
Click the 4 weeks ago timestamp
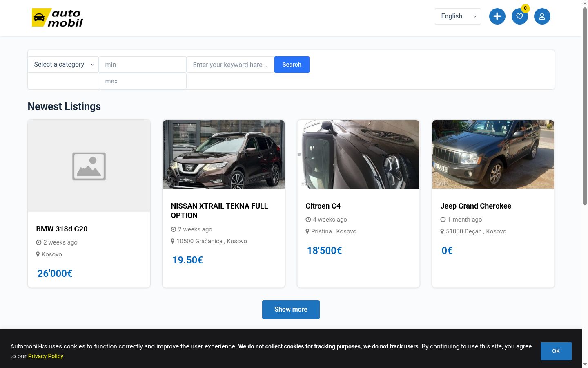click(330, 220)
